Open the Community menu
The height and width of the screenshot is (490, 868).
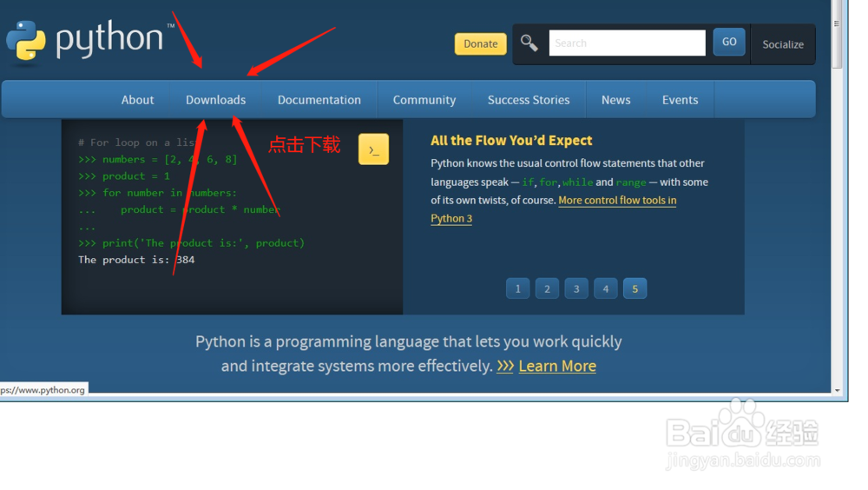[424, 100]
